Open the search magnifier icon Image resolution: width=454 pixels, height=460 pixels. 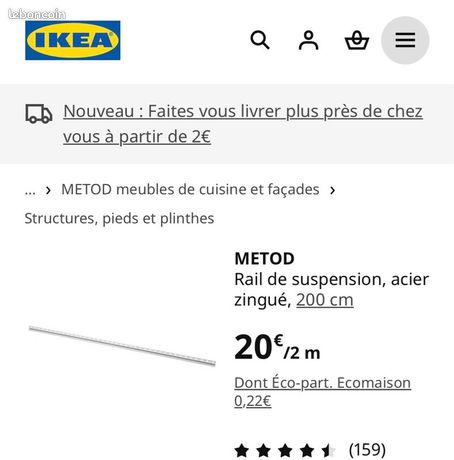point(260,40)
